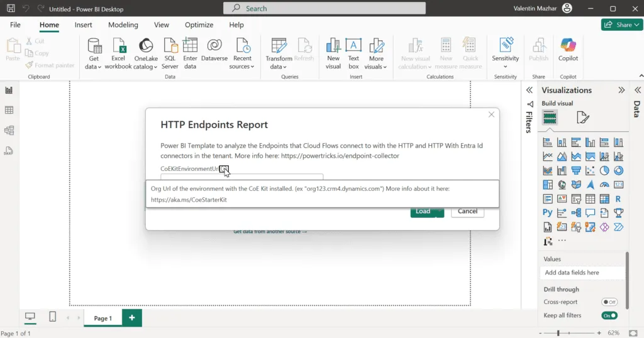The height and width of the screenshot is (338, 644).
Task: Switch to the View ribbon tab
Action: tap(162, 25)
